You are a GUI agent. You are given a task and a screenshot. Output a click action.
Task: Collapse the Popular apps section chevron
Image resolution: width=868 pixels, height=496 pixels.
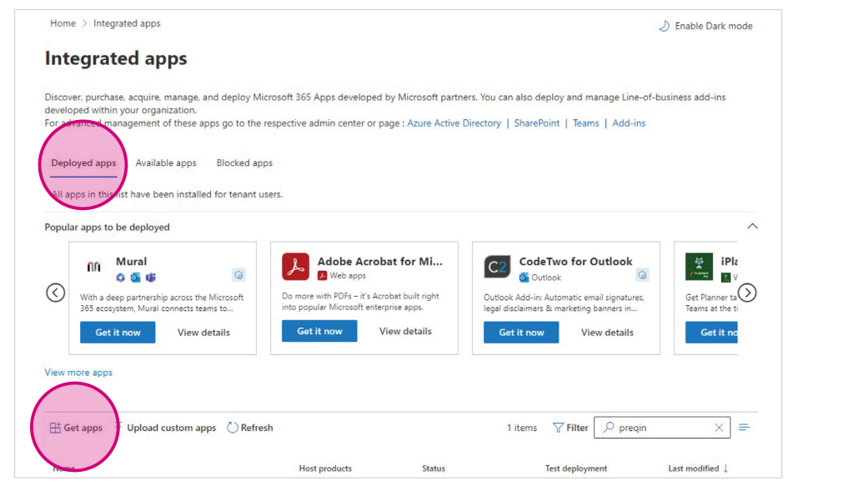coord(753,226)
